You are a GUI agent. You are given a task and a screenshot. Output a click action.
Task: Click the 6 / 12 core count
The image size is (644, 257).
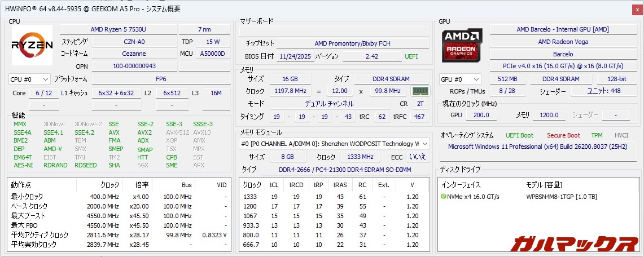click(44, 93)
